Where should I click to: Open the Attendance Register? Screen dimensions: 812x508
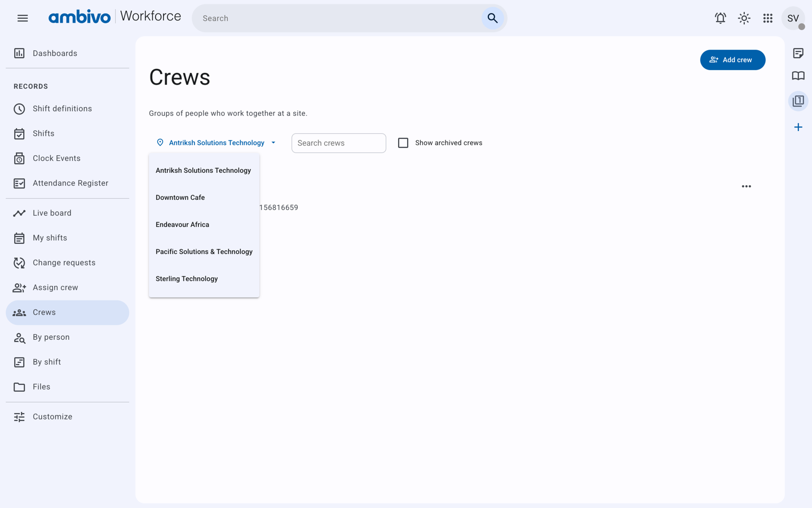click(x=68, y=183)
